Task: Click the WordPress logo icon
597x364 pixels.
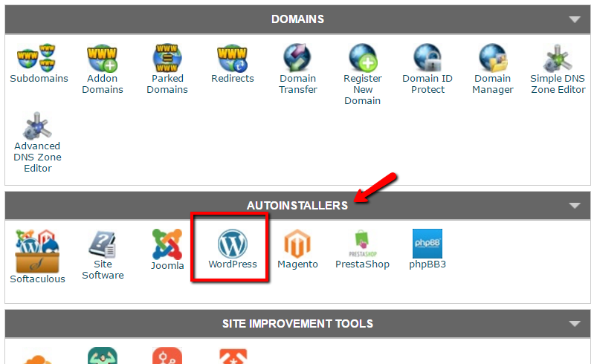Action: pos(233,244)
